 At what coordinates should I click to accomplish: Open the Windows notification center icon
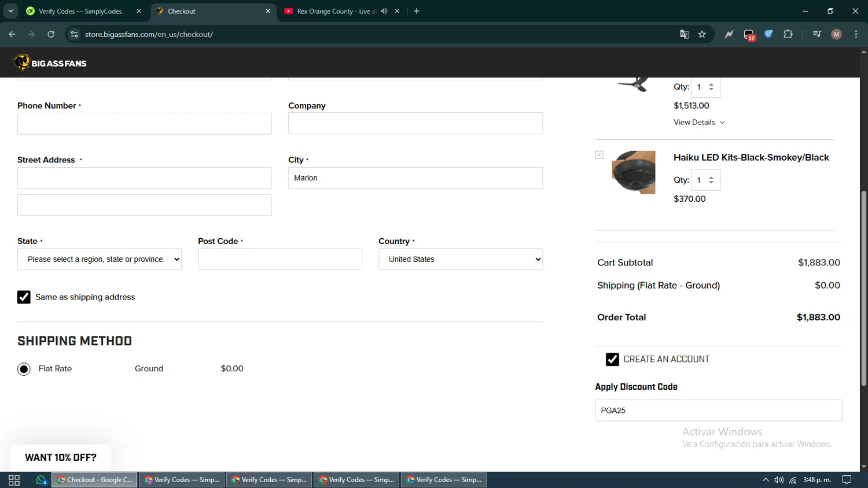(x=847, y=480)
